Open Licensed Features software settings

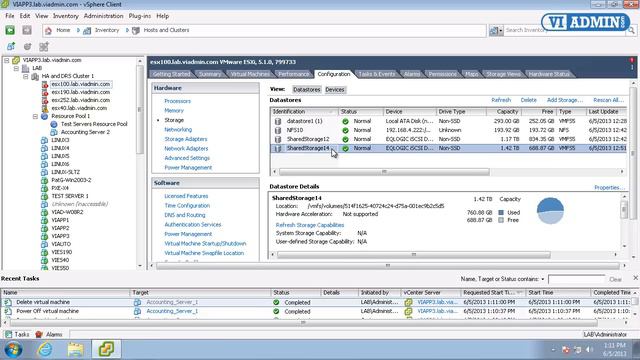pos(186,196)
